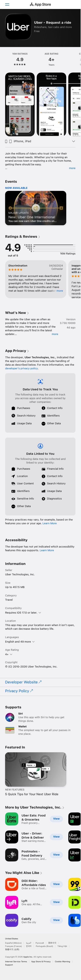Viewport: 81px width, 980px height.
Task: Open the hamburger menu icon
Action: [7, 4]
